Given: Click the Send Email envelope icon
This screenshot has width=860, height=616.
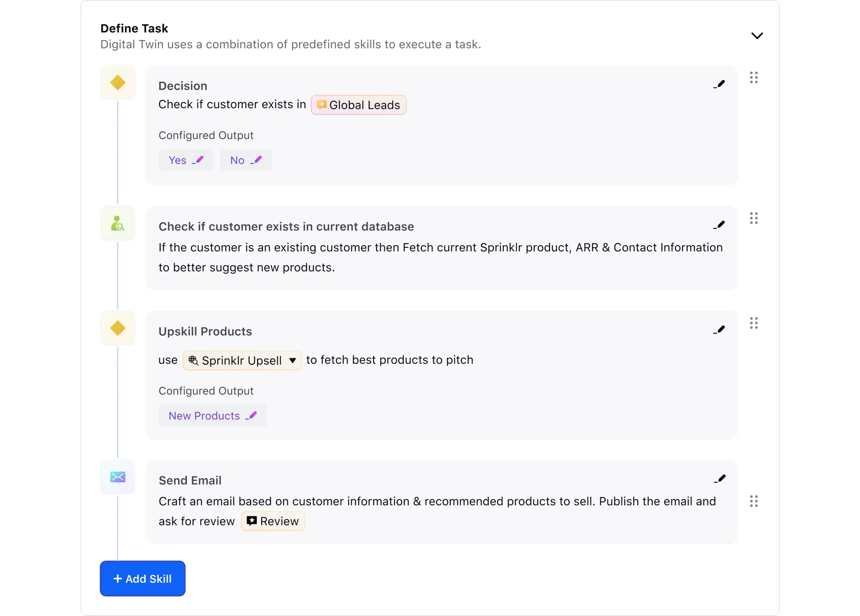Looking at the screenshot, I should pos(117,477).
